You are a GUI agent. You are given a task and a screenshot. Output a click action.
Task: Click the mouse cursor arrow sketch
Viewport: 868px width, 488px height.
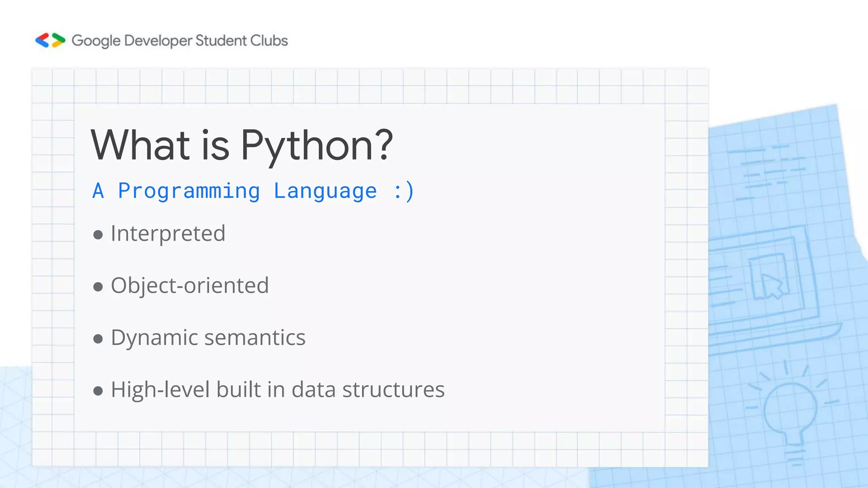click(x=772, y=285)
